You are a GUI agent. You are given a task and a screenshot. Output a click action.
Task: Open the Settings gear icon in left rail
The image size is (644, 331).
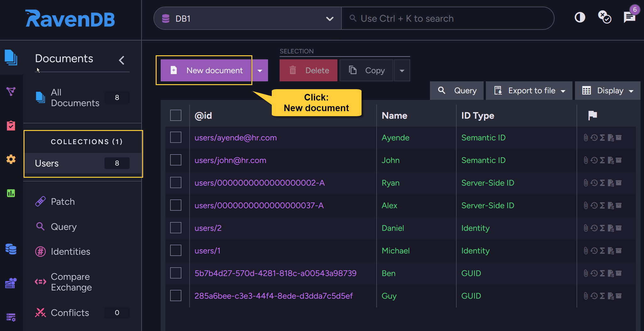click(x=11, y=159)
